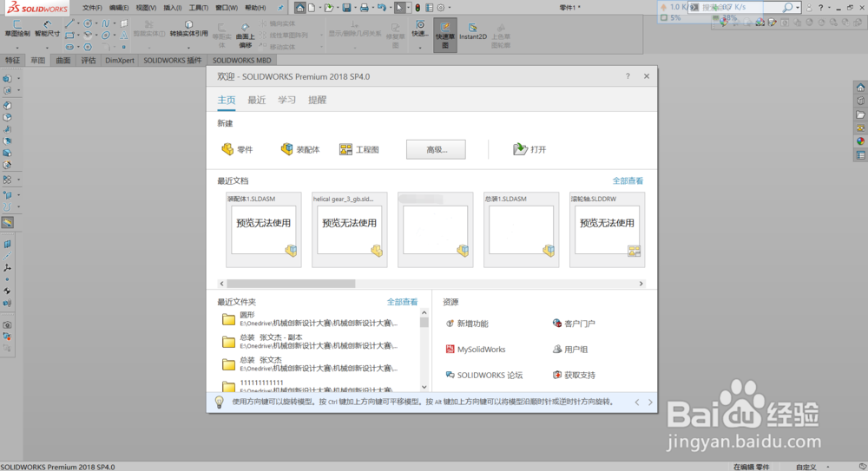Click the New document icon in top toolbar
Screen dimensions: 868x471
tap(312, 8)
